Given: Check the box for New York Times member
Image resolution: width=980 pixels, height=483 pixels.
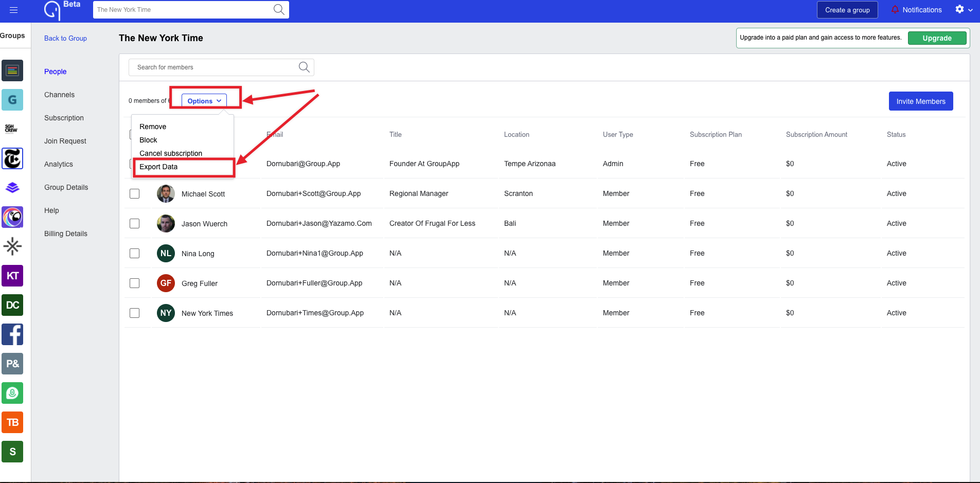Looking at the screenshot, I should click(x=134, y=313).
